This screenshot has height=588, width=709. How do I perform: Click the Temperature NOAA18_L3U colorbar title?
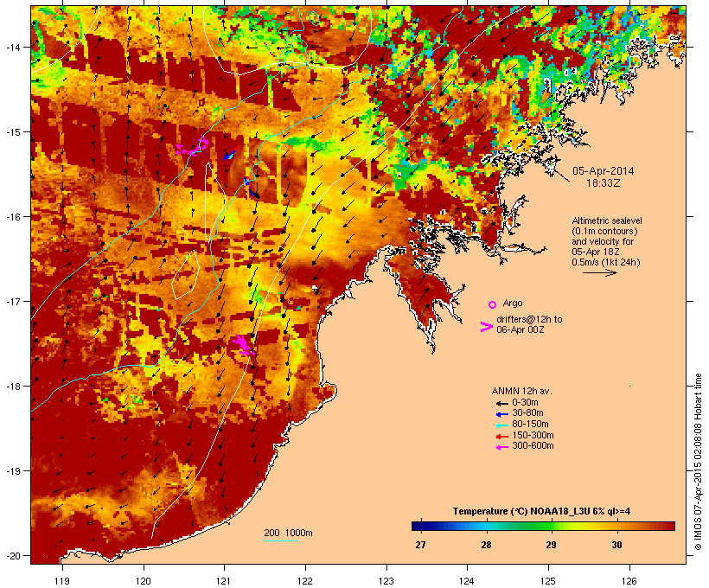(x=542, y=512)
